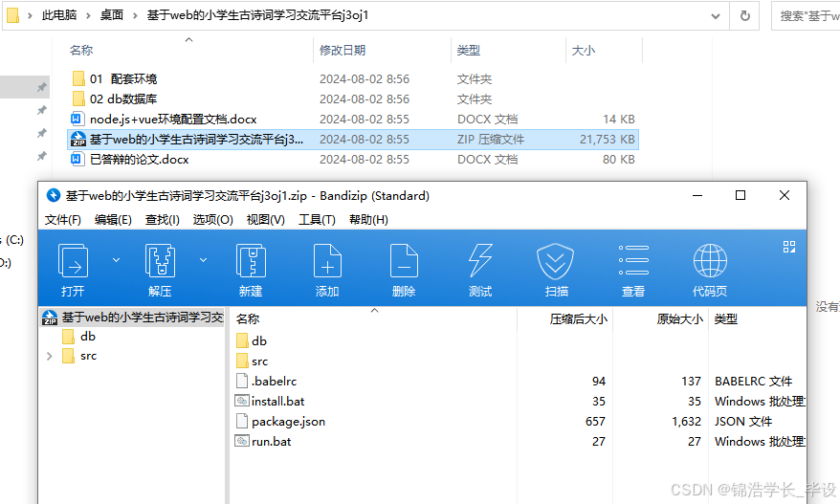Viewport: 840px width, 504px height.
Task: Click the Explorer refresh button
Action: tap(744, 16)
